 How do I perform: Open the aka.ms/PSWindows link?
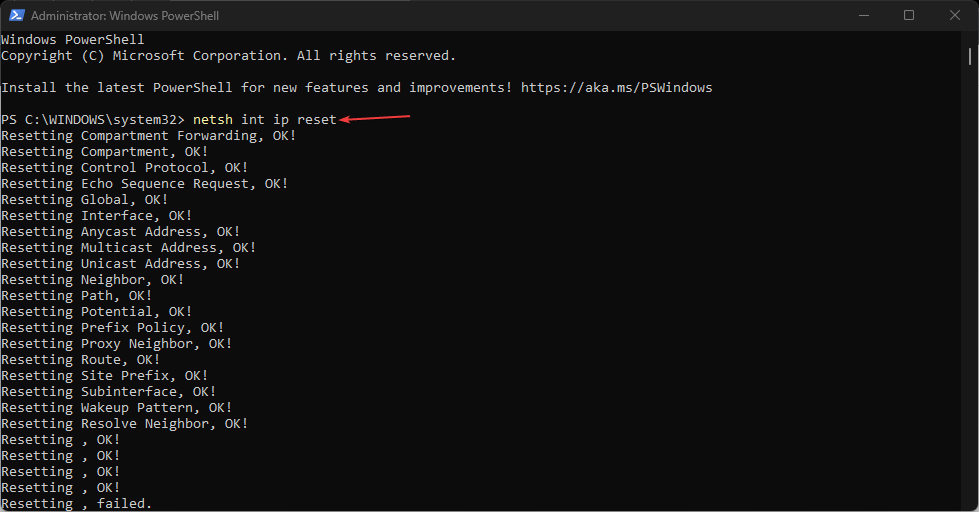pos(616,88)
